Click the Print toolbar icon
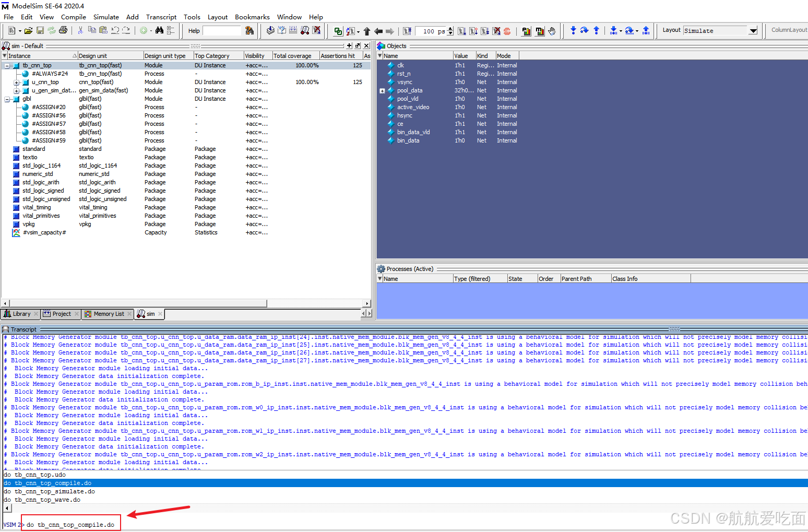This screenshot has height=532, width=808. [x=64, y=31]
